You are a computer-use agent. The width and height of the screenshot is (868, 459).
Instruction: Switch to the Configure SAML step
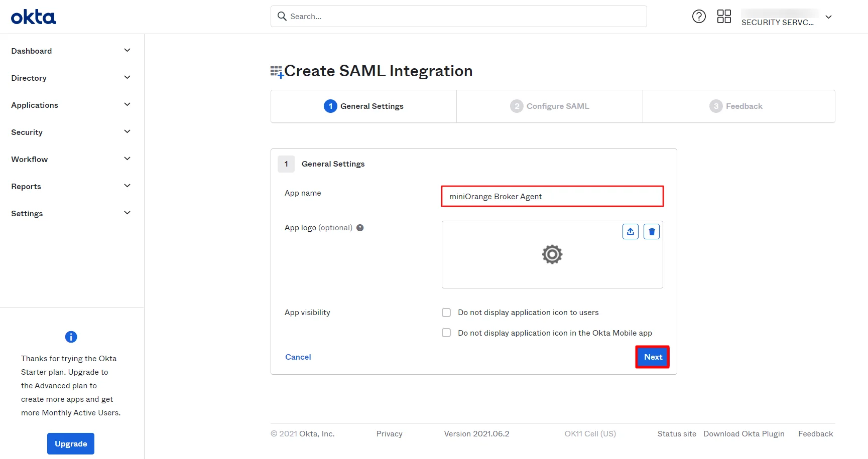(549, 106)
